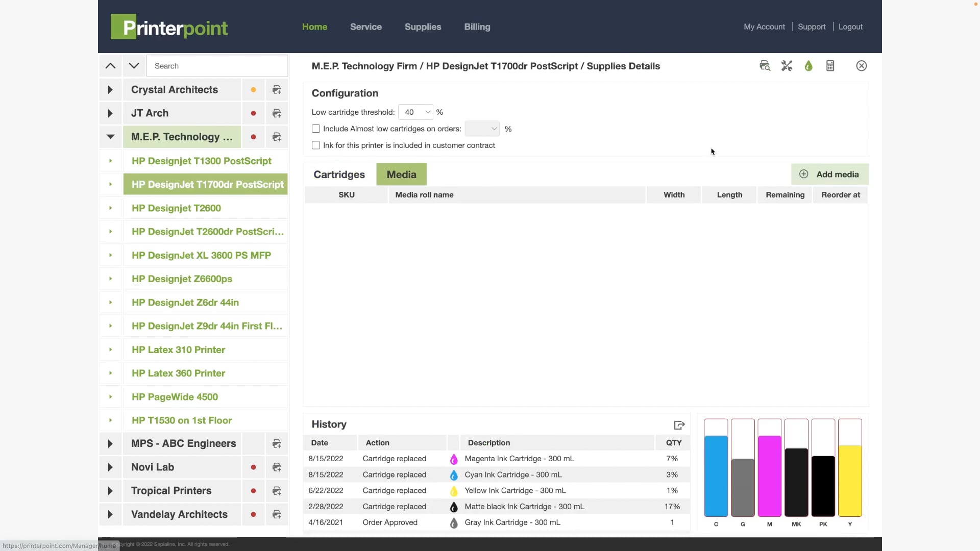Click the yellow ink drop in History
Viewport: 980px width, 551px height.
pyautogui.click(x=454, y=491)
